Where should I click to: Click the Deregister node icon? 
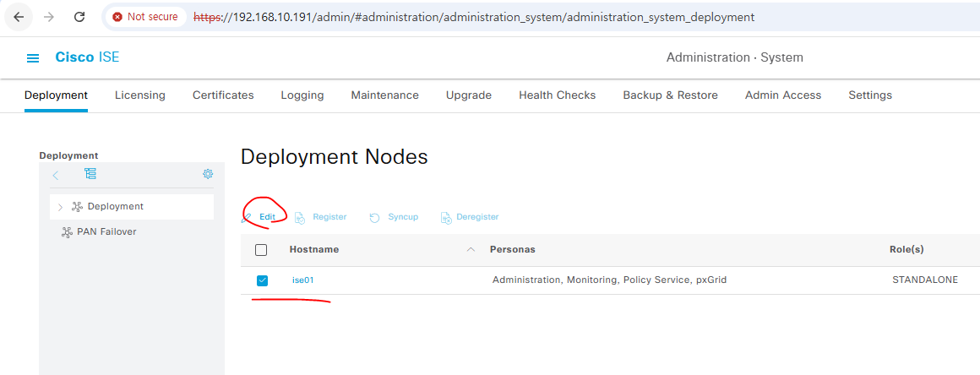point(446,218)
